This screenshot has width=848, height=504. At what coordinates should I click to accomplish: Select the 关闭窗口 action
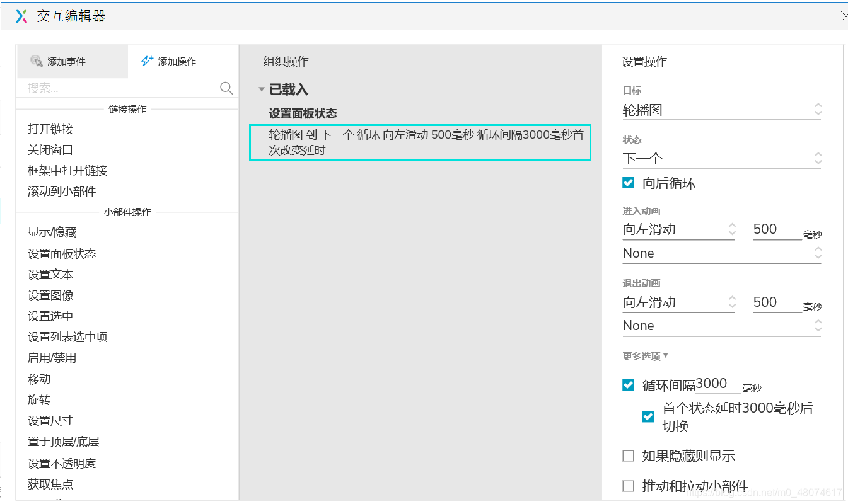(x=50, y=150)
